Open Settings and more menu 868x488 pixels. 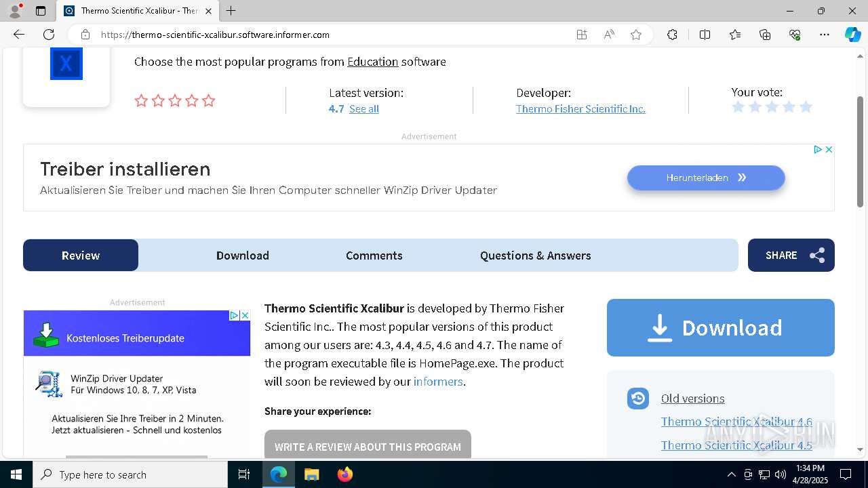click(825, 35)
